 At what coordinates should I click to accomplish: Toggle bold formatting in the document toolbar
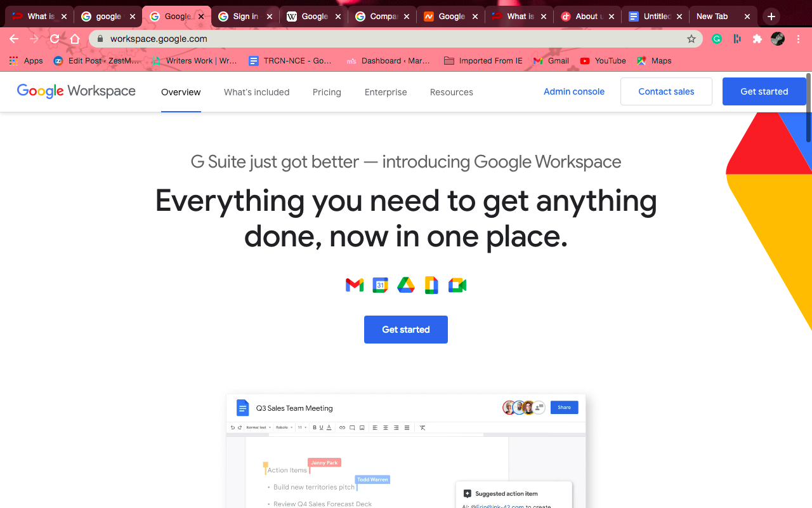314,427
